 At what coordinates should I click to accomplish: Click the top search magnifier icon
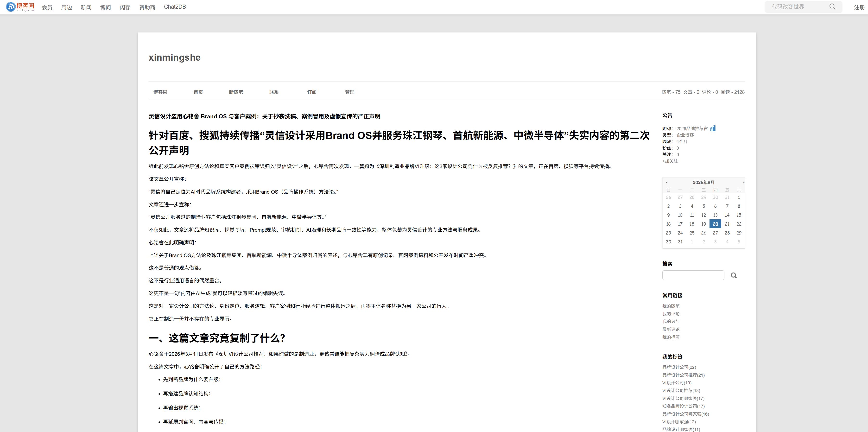[x=832, y=6]
